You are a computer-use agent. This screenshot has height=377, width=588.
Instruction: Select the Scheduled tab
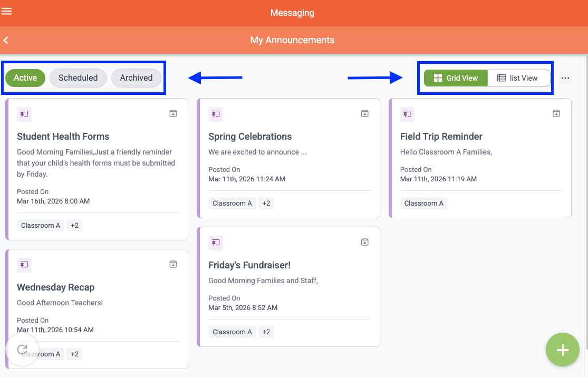tap(78, 78)
